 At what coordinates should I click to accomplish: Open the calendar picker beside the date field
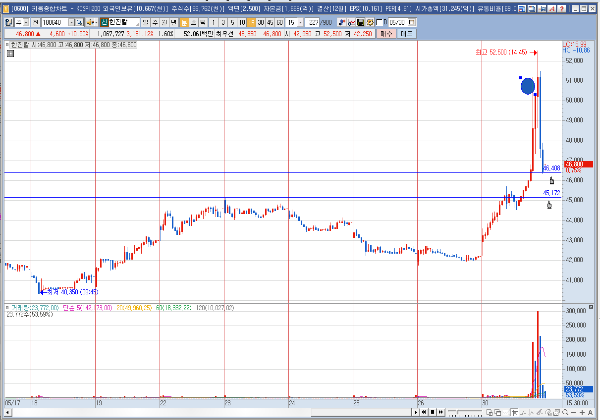tap(412, 23)
